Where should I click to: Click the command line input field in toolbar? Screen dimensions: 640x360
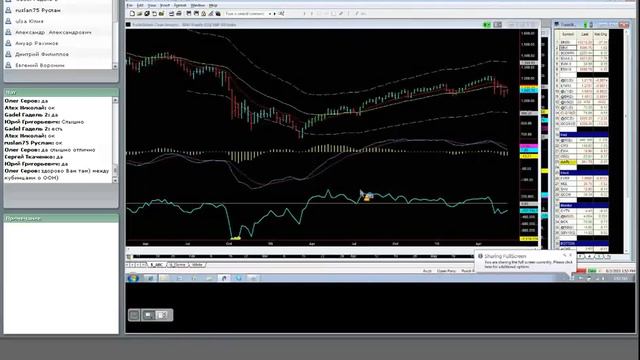pyautogui.click(x=246, y=13)
